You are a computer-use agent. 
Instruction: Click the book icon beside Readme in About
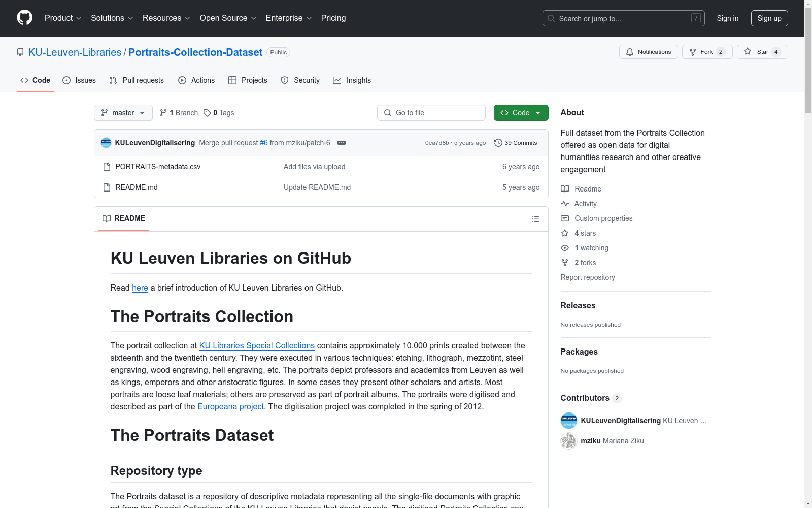tap(565, 189)
